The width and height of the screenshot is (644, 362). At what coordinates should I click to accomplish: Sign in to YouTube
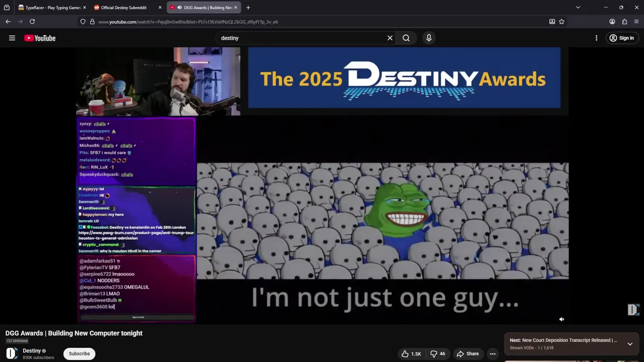621,38
